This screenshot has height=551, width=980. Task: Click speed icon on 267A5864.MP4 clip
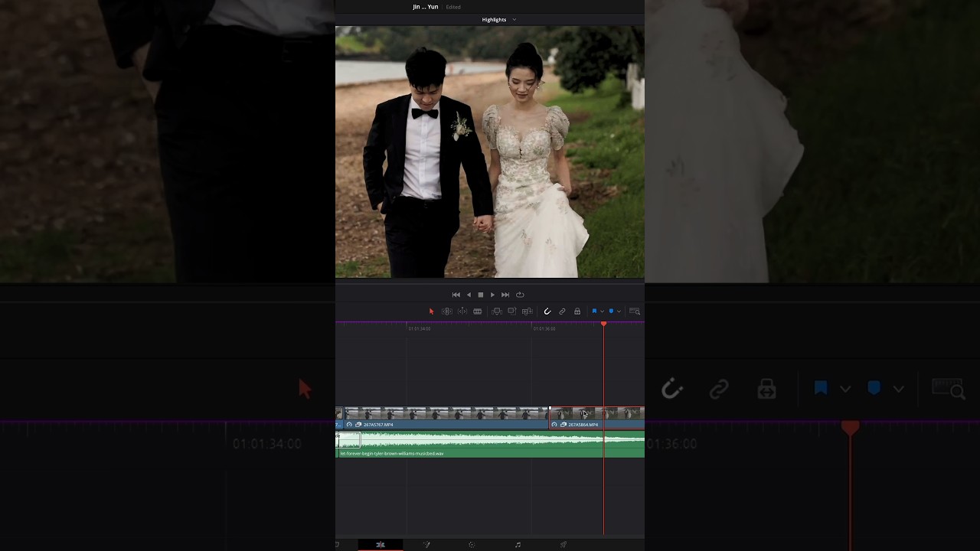click(554, 425)
